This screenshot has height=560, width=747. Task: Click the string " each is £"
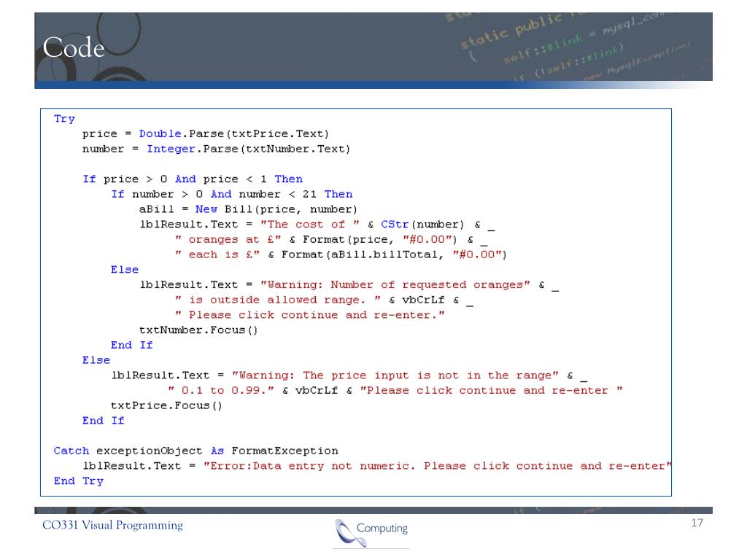(217, 254)
